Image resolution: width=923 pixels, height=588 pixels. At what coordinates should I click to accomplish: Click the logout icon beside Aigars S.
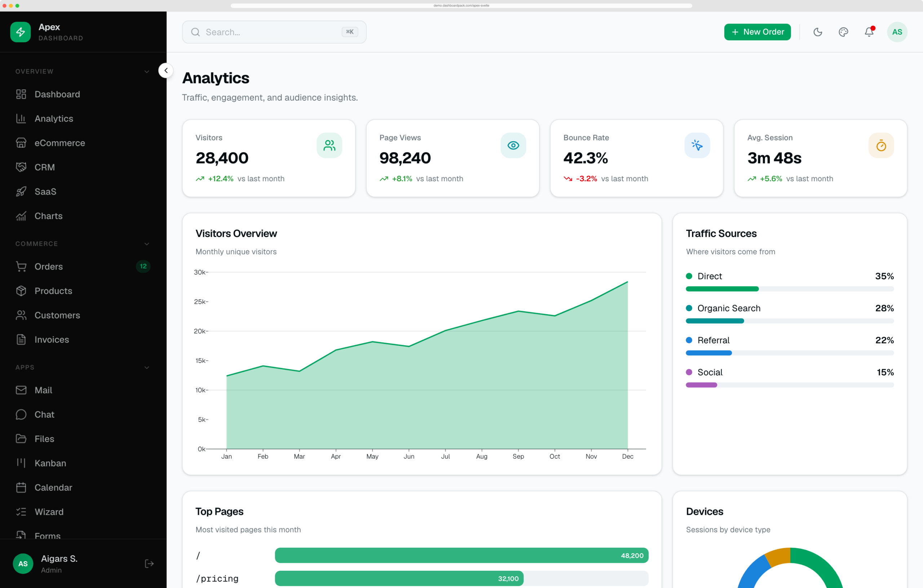[x=149, y=563]
